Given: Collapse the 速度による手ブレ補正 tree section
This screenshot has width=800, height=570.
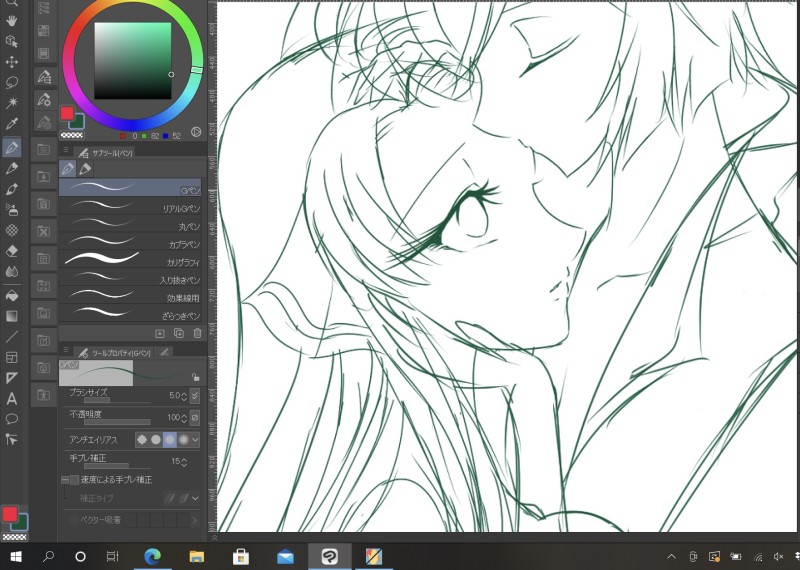Looking at the screenshot, I should click(x=65, y=480).
